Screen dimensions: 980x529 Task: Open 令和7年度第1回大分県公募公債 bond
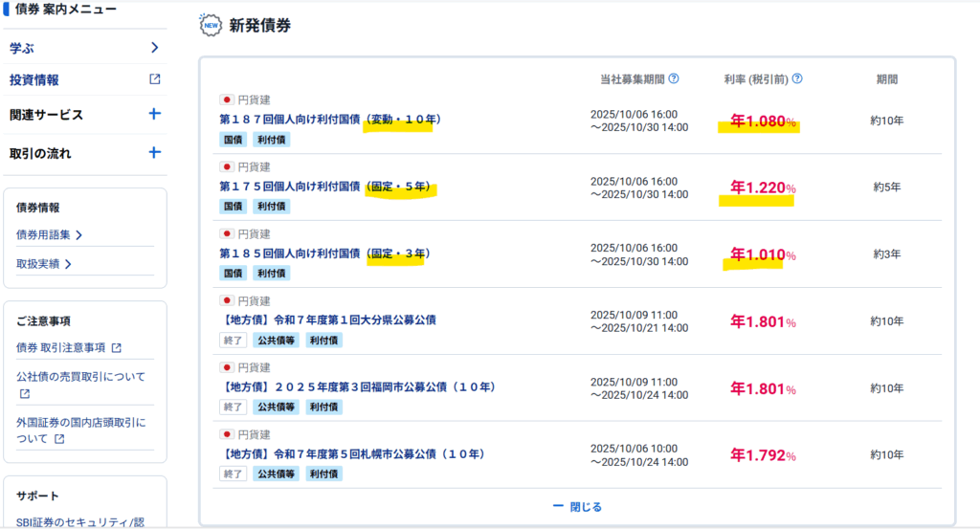pos(327,320)
